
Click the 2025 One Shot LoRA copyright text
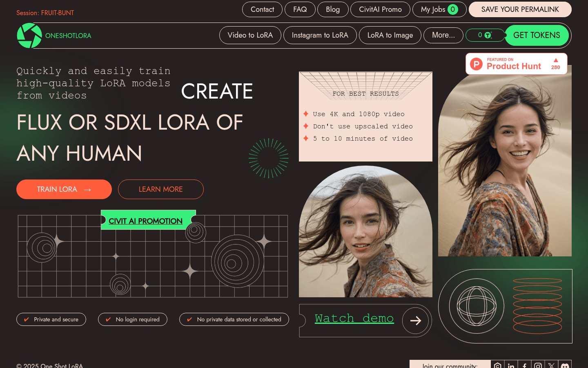coord(49,366)
